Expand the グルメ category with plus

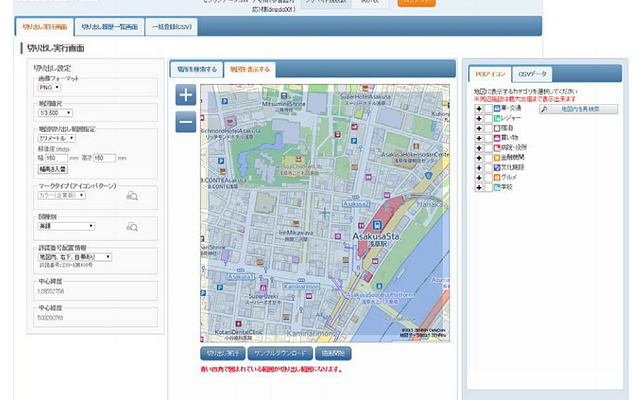click(x=479, y=178)
